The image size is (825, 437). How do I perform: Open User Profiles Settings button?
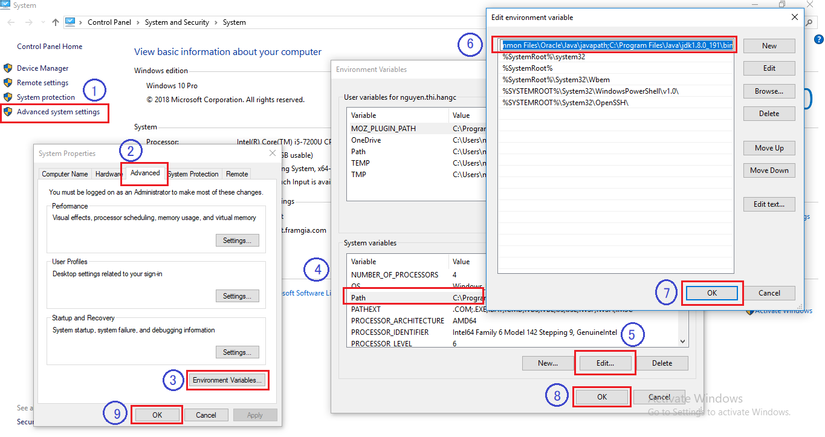tap(237, 296)
